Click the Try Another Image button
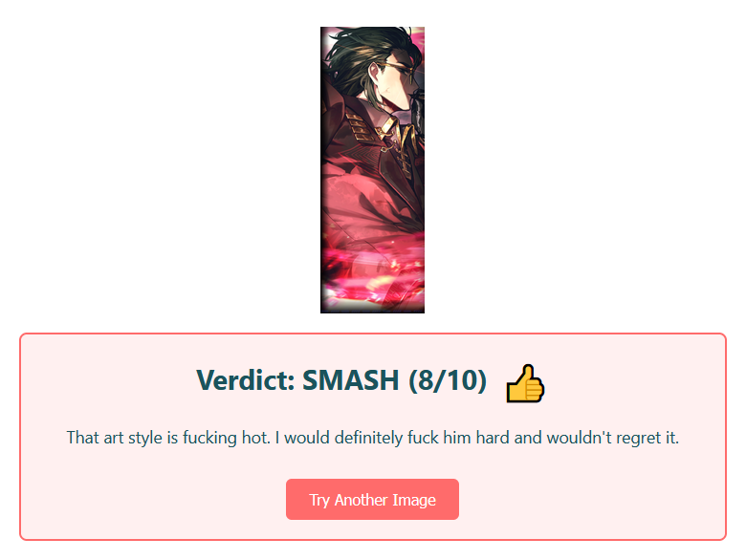Image resolution: width=746 pixels, height=560 pixels. pyautogui.click(x=372, y=499)
